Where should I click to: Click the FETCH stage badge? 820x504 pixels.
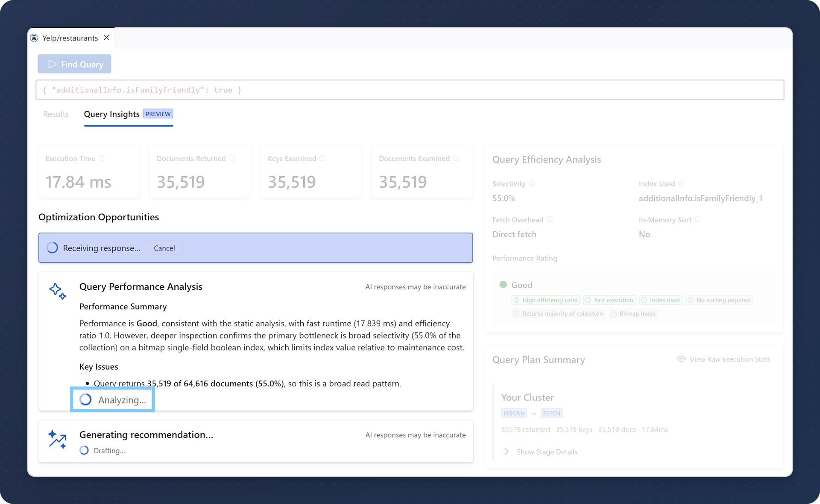(x=552, y=413)
